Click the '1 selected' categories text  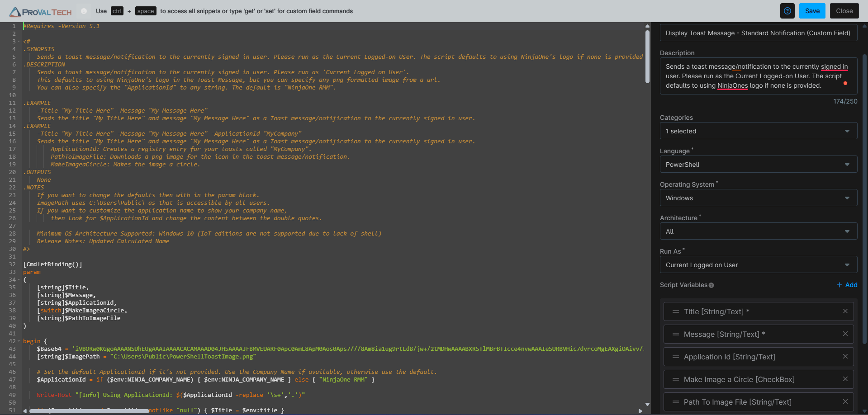681,131
